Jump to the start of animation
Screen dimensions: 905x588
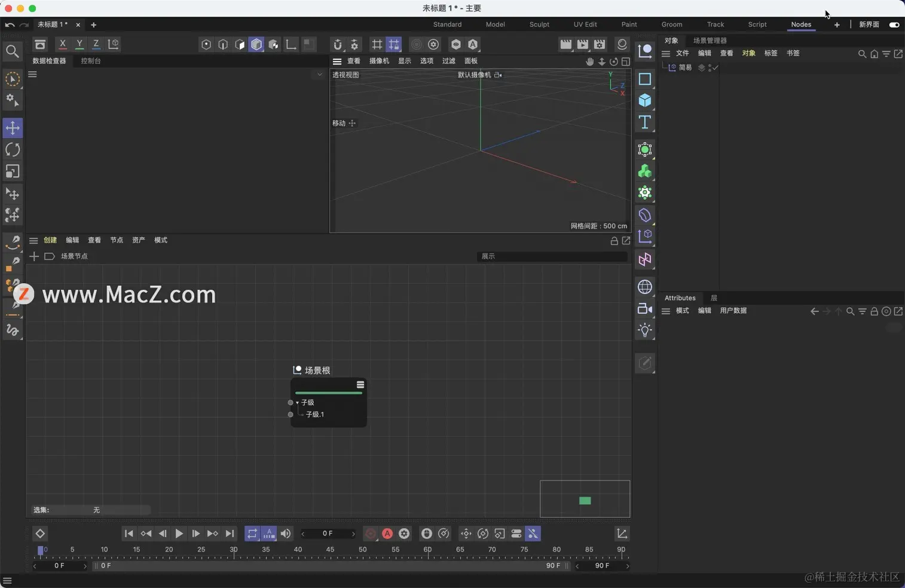[x=129, y=534]
